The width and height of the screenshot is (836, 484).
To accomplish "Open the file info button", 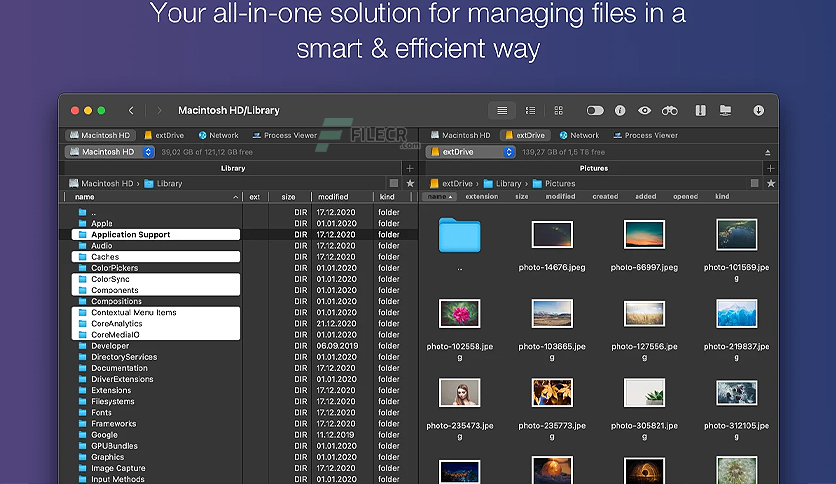I will click(x=620, y=110).
